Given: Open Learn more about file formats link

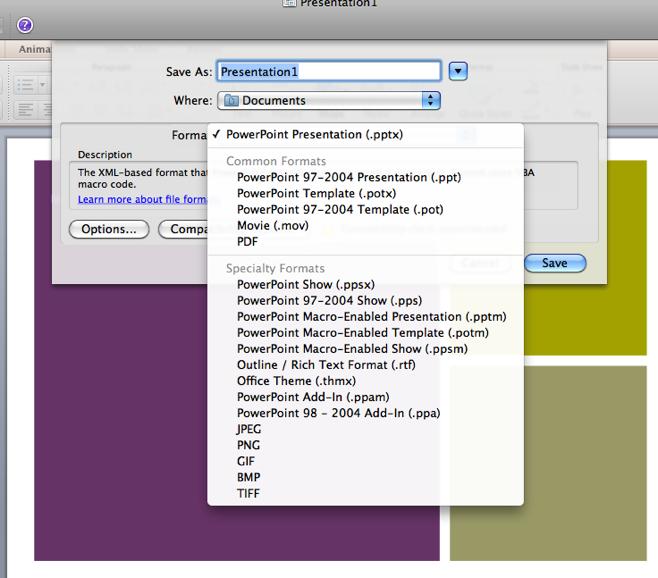Looking at the screenshot, I should (x=142, y=199).
